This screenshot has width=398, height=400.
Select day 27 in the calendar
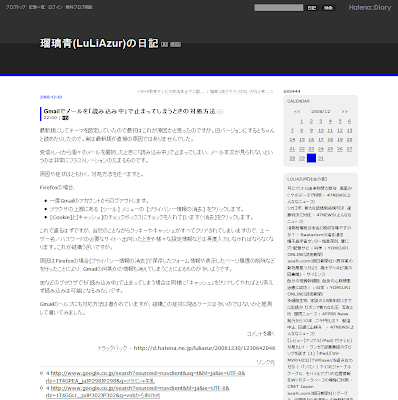point(349,149)
